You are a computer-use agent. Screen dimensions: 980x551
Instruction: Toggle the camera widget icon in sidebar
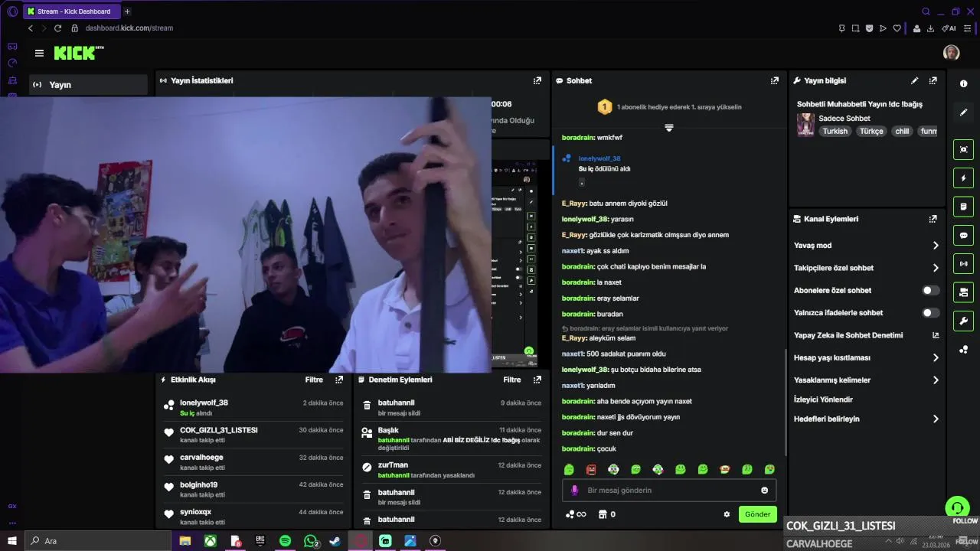coord(963,292)
